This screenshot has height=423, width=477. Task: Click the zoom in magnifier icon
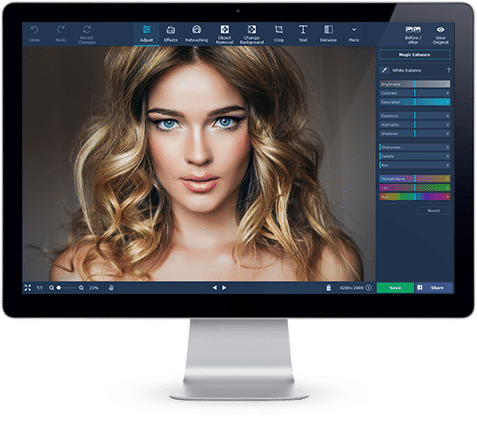(x=81, y=288)
